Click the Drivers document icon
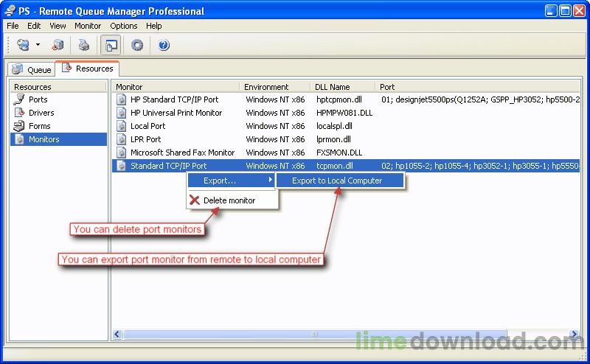The height and width of the screenshot is (364, 590). click(x=19, y=113)
